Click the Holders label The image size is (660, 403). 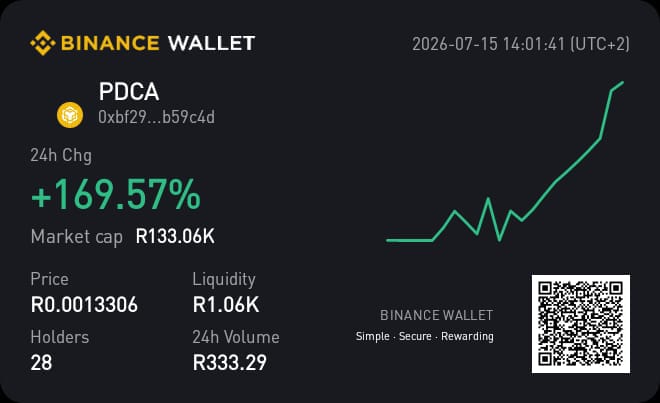pyautogui.click(x=60, y=337)
